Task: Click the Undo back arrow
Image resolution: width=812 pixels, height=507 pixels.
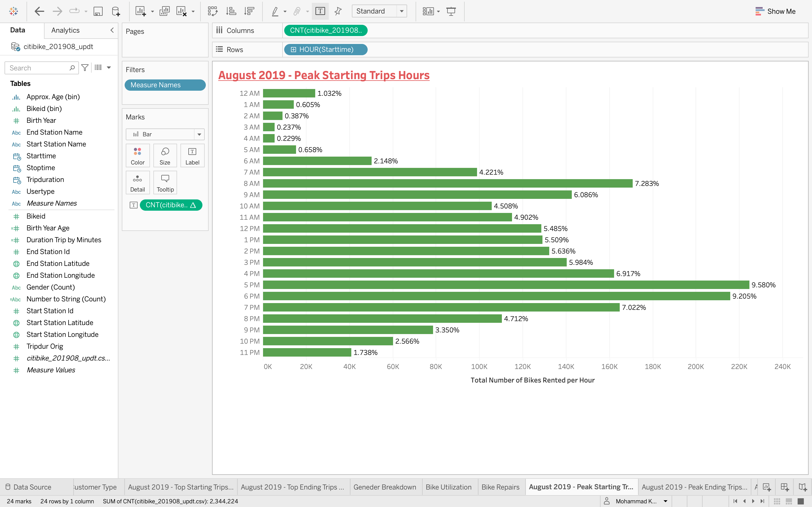Action: (39, 11)
